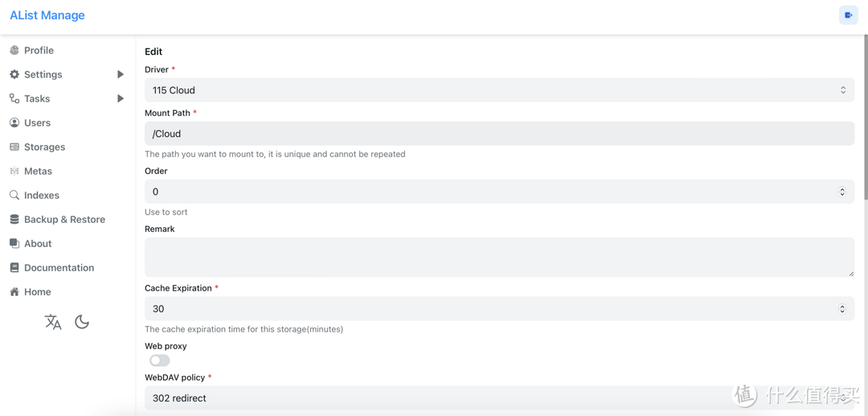Open the WebDAV policy dropdown
Screen dimensions: 868x416
tap(498, 397)
